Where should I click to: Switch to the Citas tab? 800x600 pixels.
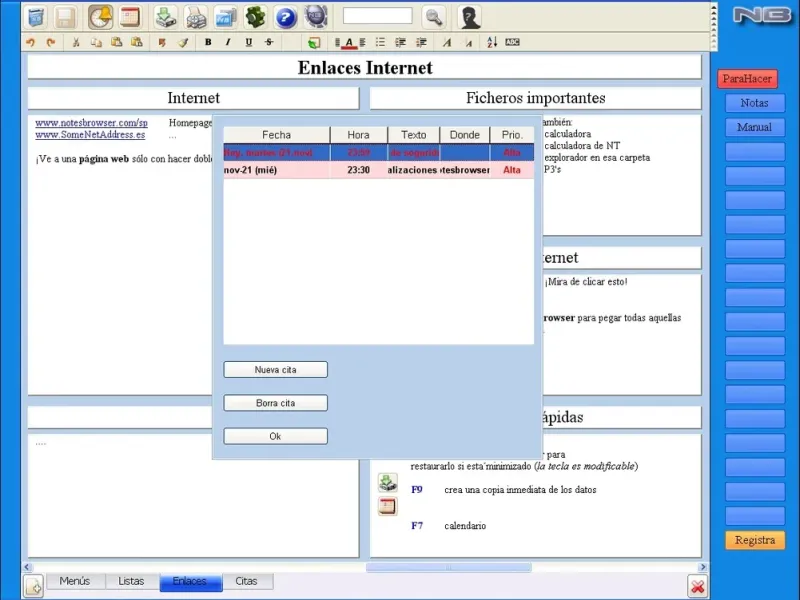[247, 581]
